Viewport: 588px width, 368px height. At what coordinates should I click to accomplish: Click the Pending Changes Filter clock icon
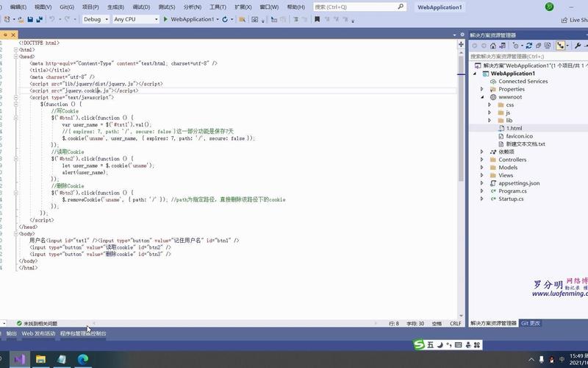click(516, 46)
